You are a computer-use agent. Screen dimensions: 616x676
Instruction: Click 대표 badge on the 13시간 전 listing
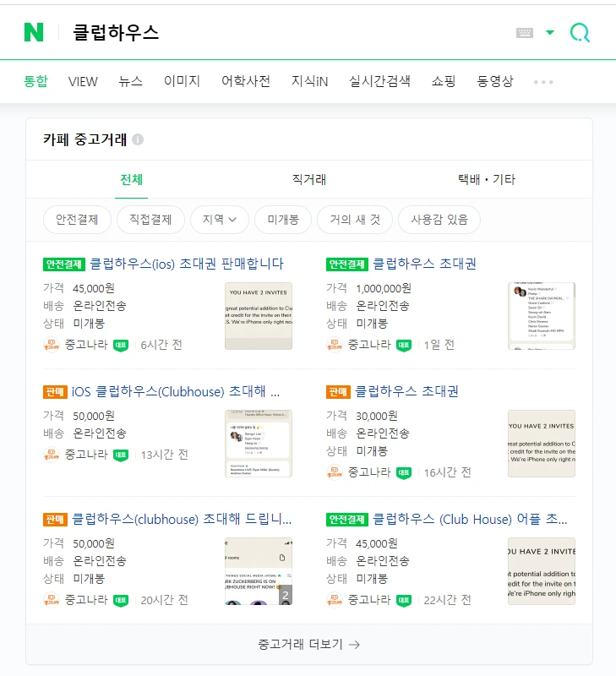(x=121, y=455)
